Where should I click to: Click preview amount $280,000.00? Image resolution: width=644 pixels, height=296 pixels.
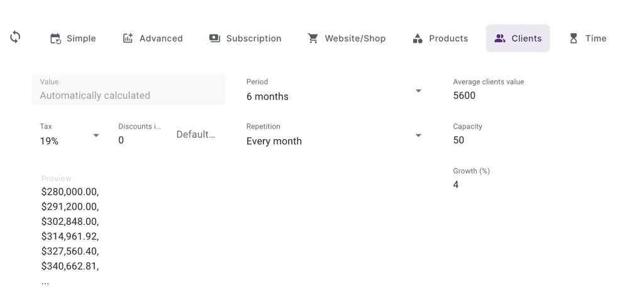tap(70, 191)
